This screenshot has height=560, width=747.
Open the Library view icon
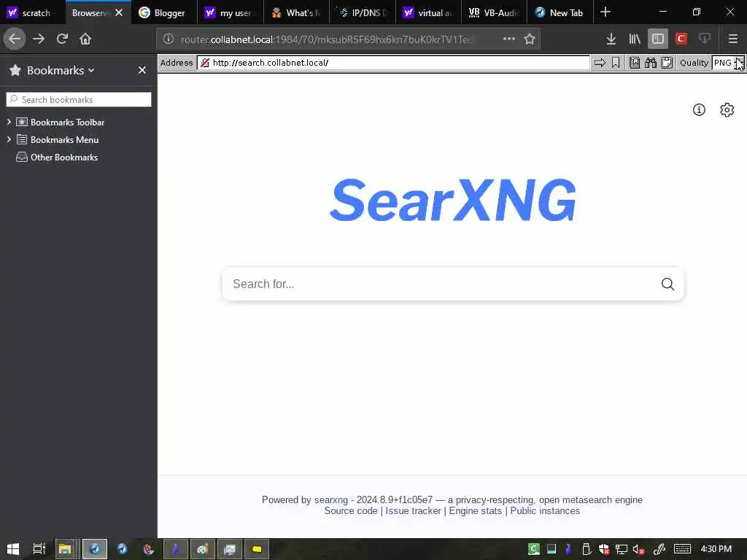tap(635, 39)
